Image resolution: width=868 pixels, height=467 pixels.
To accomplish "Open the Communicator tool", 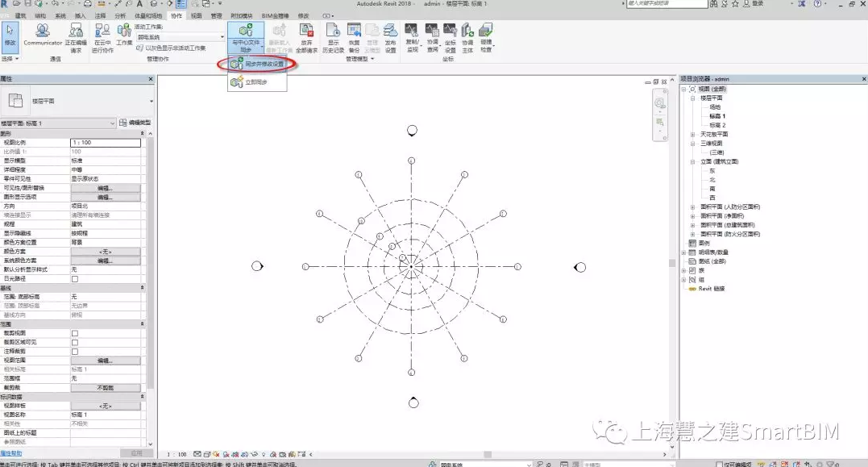I will [43, 35].
